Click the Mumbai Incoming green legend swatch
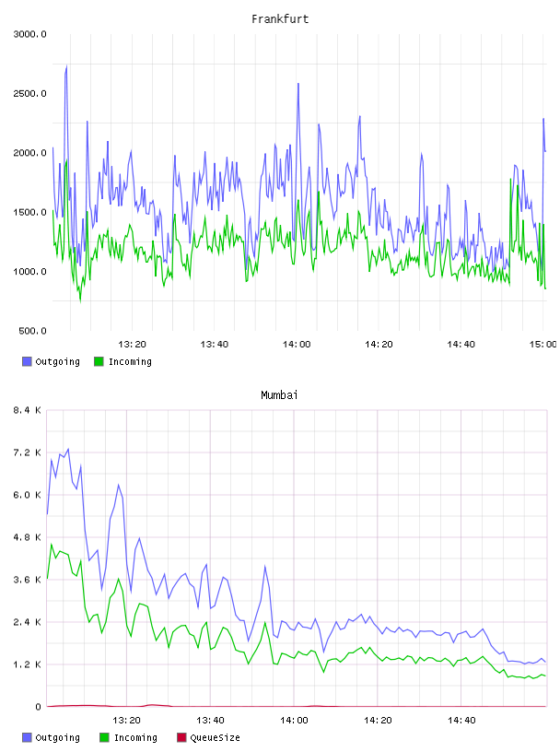This screenshot has width=560, height=752. [104, 737]
